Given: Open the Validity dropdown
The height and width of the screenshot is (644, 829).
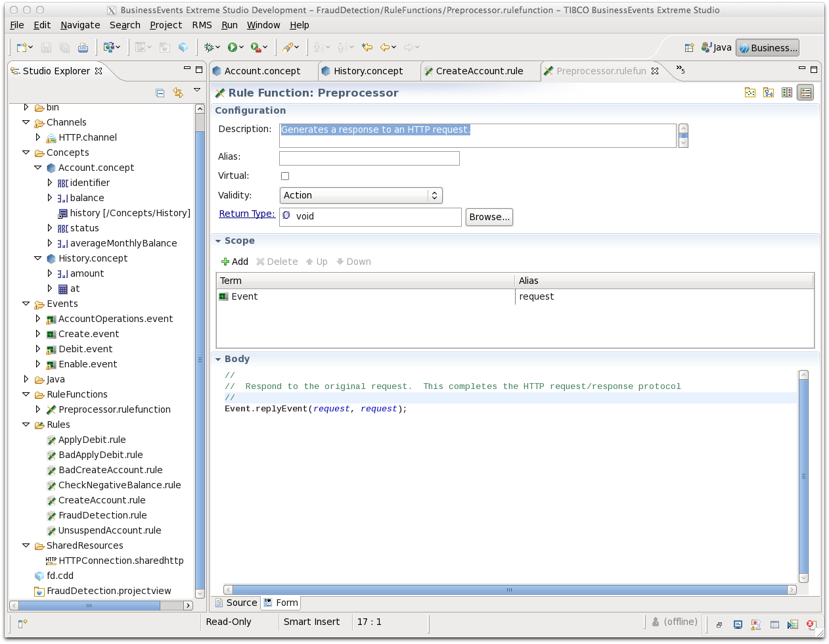Looking at the screenshot, I should (x=361, y=195).
